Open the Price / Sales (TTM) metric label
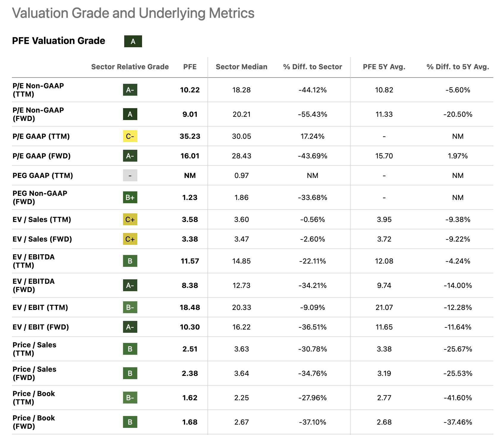Image resolution: width=504 pixels, height=435 pixels. pos(34,349)
